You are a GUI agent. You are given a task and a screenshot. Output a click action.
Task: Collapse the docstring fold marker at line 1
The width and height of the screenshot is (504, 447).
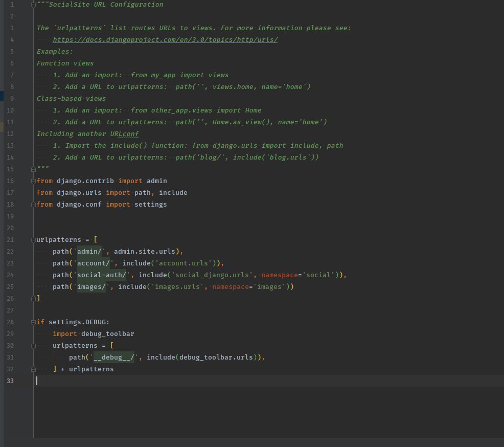click(x=33, y=5)
